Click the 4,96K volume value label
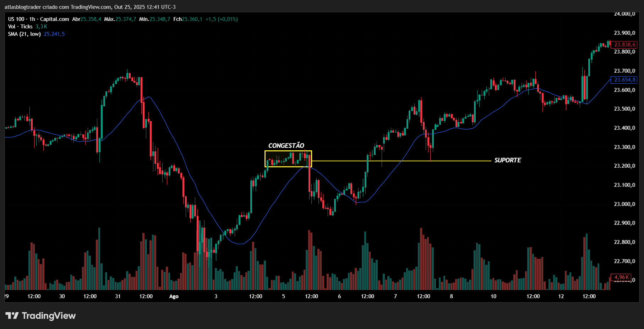 621,277
